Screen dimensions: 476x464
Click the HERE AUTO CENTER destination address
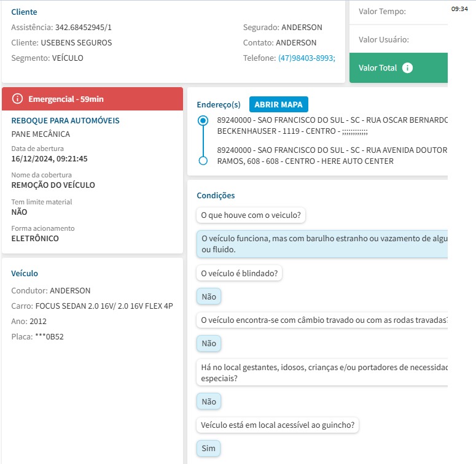tap(332, 156)
